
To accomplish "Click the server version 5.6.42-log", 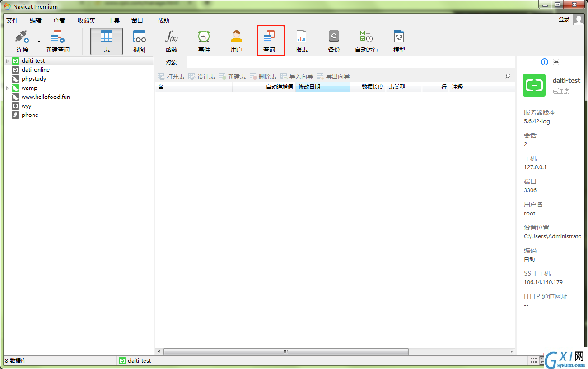I will (x=537, y=121).
